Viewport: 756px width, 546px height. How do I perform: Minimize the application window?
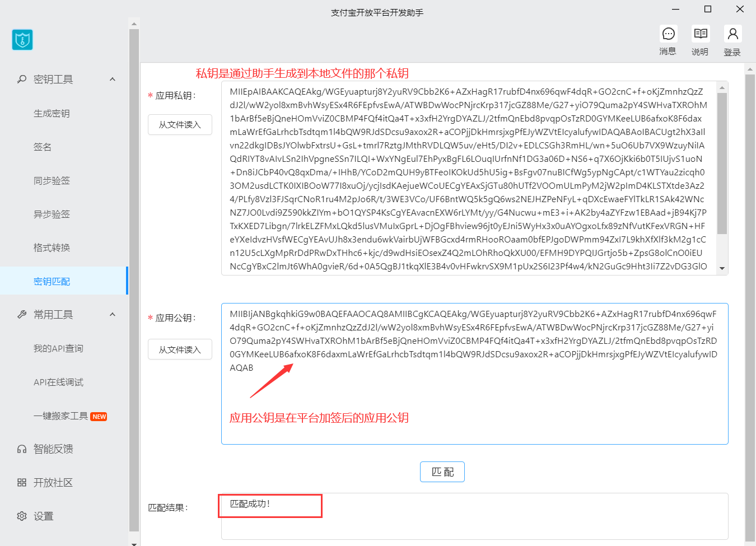(x=676, y=9)
